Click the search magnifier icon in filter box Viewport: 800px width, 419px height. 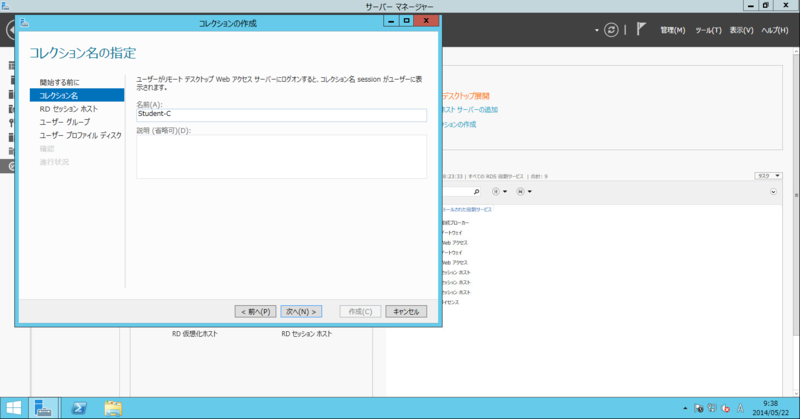[x=476, y=192]
